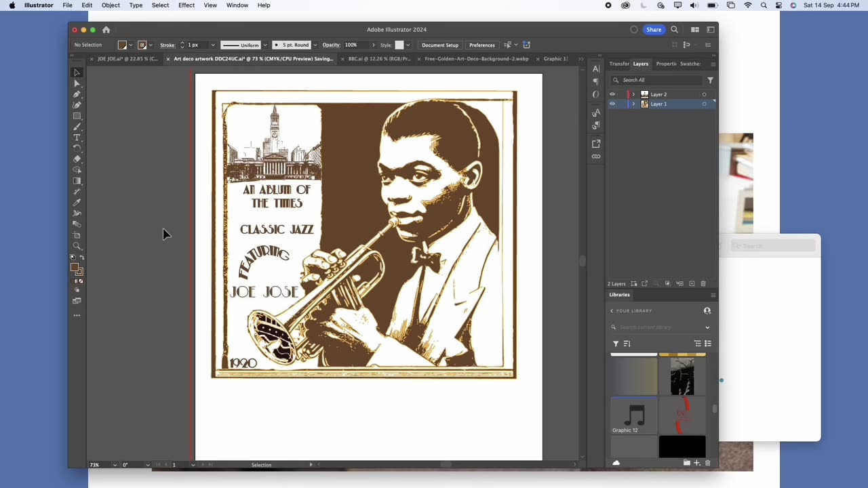Open the Effect menu
The height and width of the screenshot is (488, 868).
coord(186,5)
